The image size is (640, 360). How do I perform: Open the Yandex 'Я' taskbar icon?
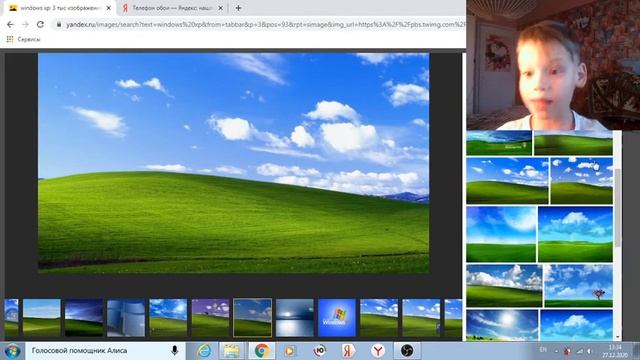click(348, 351)
